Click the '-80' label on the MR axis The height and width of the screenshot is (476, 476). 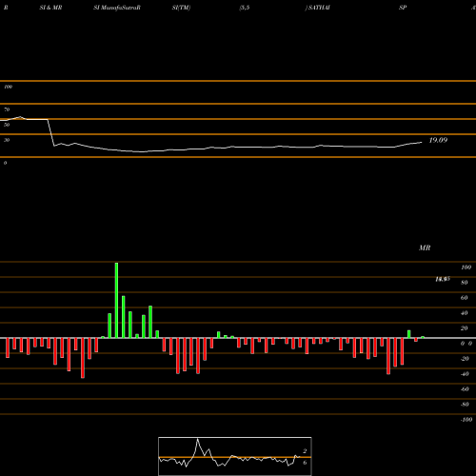465,405
